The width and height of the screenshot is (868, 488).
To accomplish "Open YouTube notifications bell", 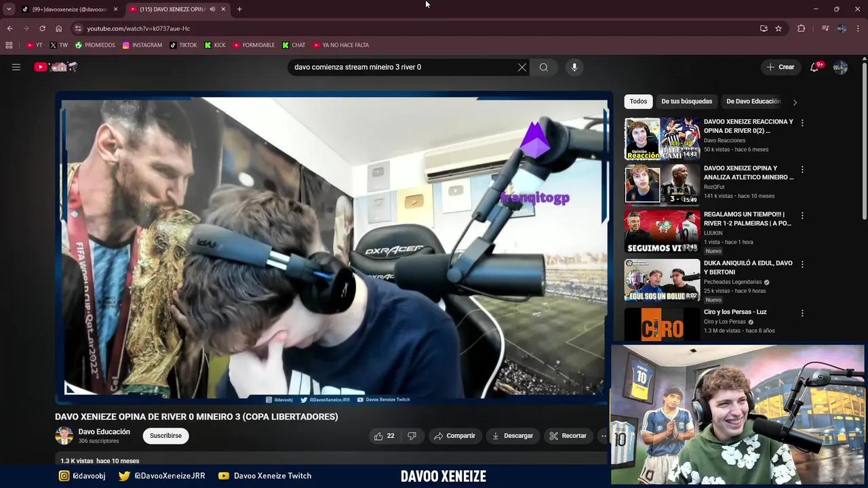I will [816, 67].
